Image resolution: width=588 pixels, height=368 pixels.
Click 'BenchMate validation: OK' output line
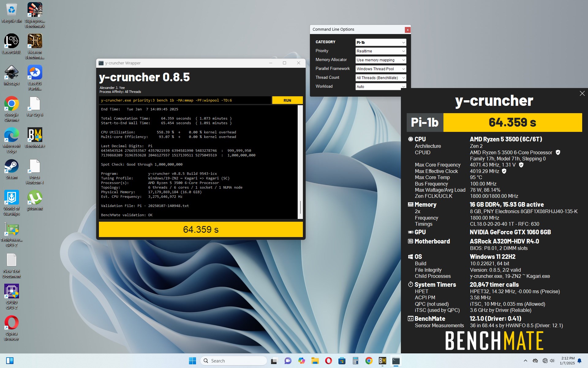(127, 215)
